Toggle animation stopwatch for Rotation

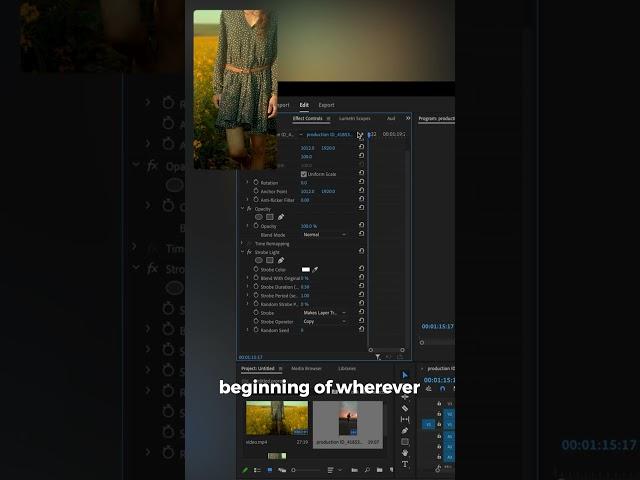point(255,183)
